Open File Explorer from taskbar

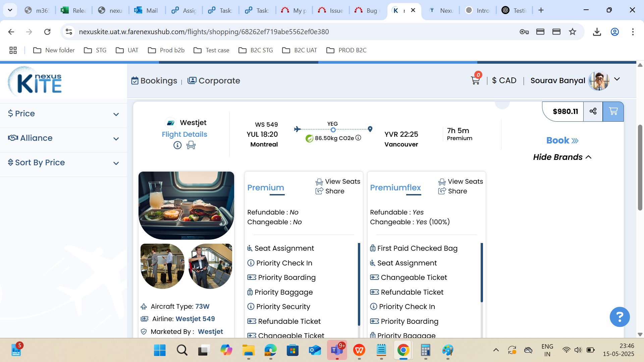point(249,350)
